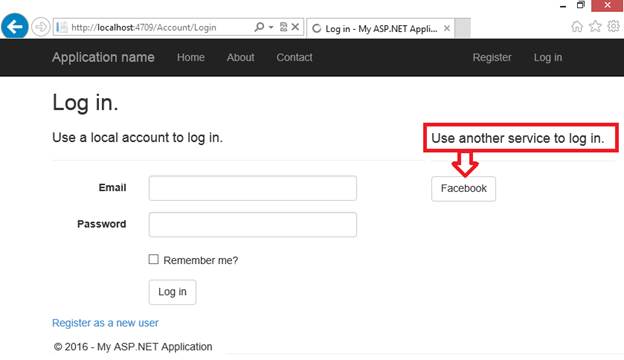Focus the Password input field

tap(253, 225)
